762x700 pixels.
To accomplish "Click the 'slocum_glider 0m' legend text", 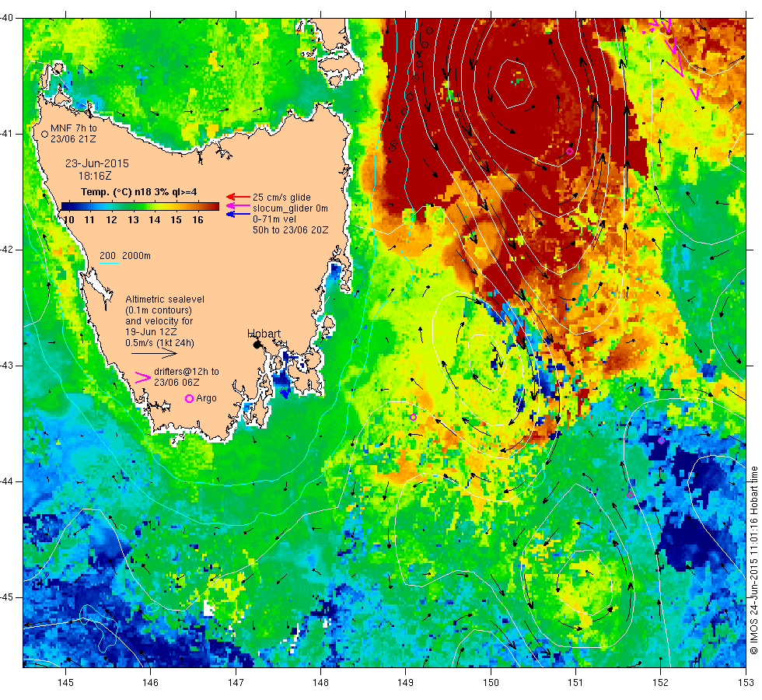I will click(290, 208).
